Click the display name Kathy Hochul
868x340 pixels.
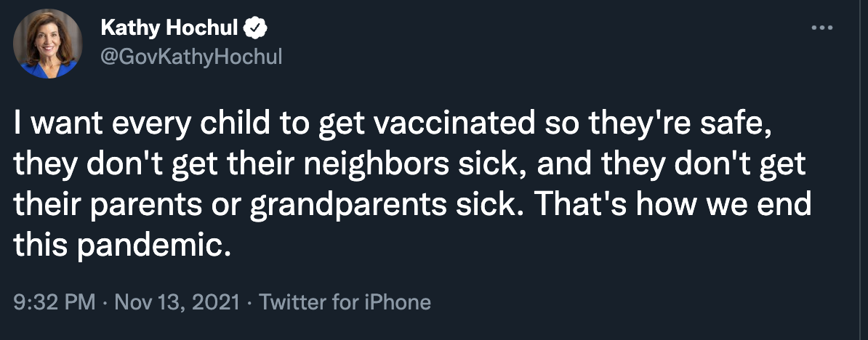click(x=169, y=28)
